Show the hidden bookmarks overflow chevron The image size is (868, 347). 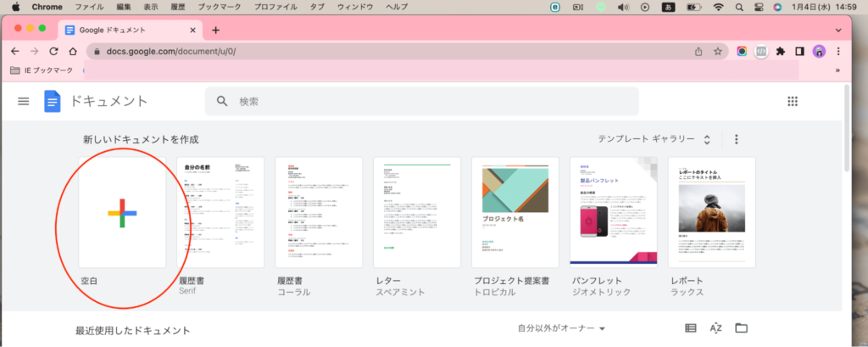coord(838,70)
